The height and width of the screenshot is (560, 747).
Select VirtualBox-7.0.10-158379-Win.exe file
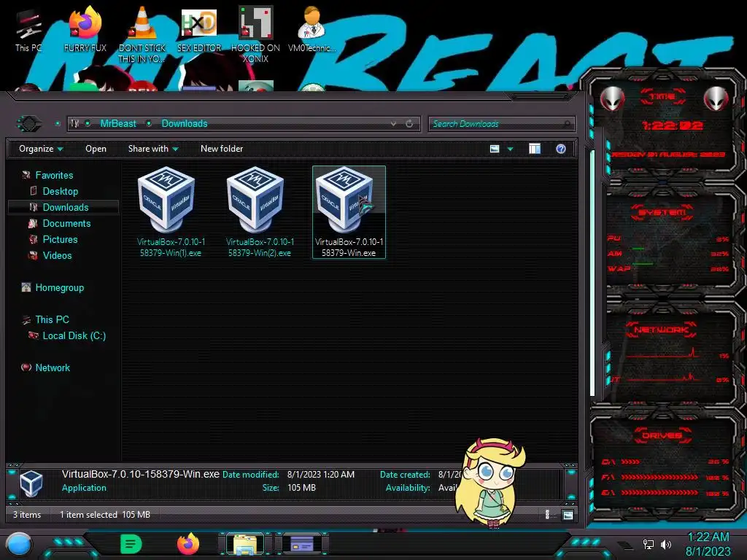pos(349,212)
